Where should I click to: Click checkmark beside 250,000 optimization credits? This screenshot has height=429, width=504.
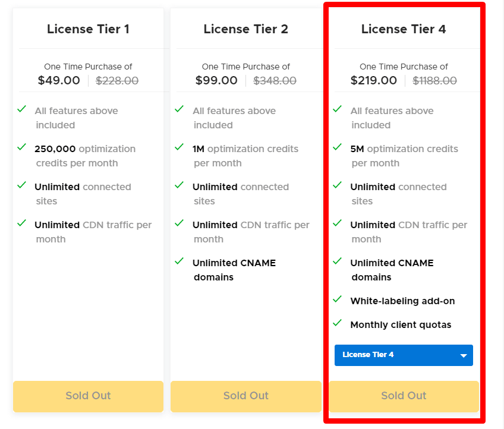22,147
